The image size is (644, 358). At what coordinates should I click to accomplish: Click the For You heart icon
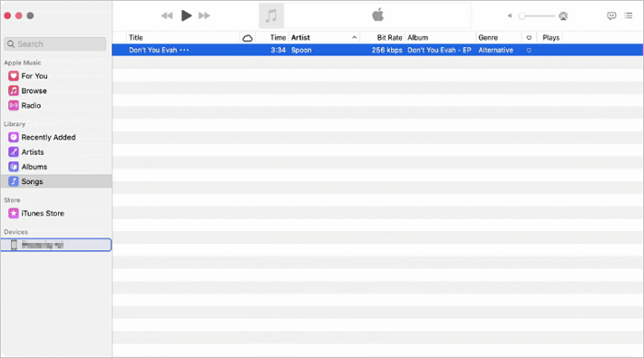click(x=14, y=76)
